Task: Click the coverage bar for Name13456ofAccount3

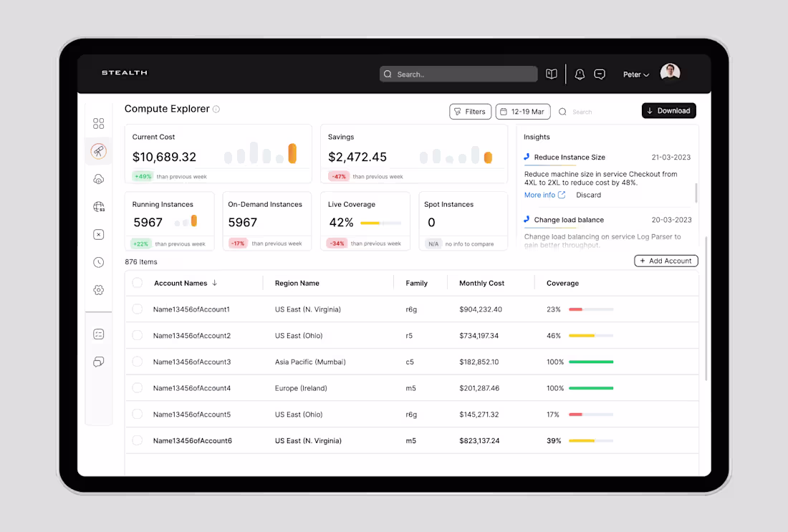Action: click(590, 362)
